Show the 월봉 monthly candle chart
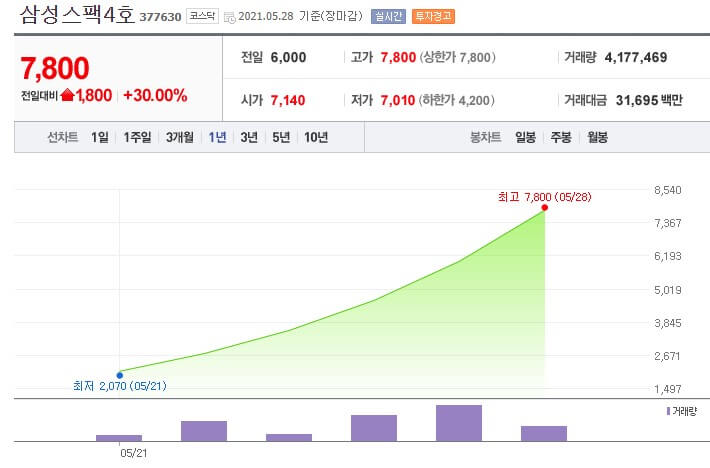This screenshot has height=468, width=710. tap(597, 137)
